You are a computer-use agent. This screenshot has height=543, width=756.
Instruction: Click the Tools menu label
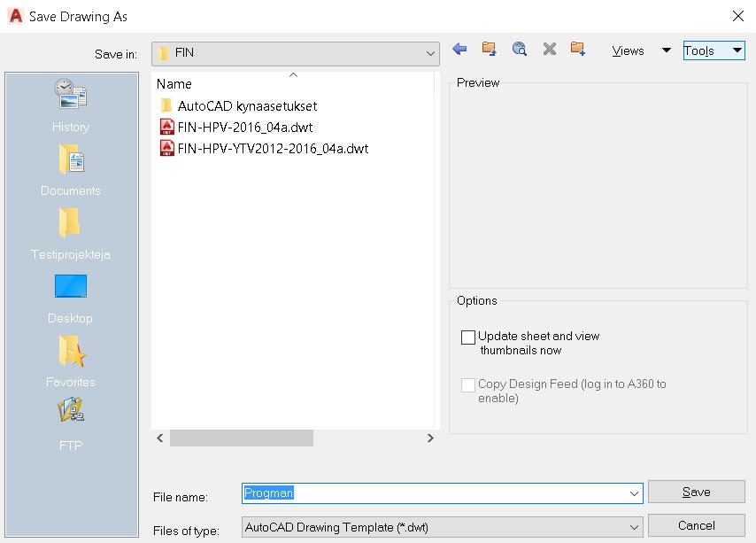[x=699, y=50]
